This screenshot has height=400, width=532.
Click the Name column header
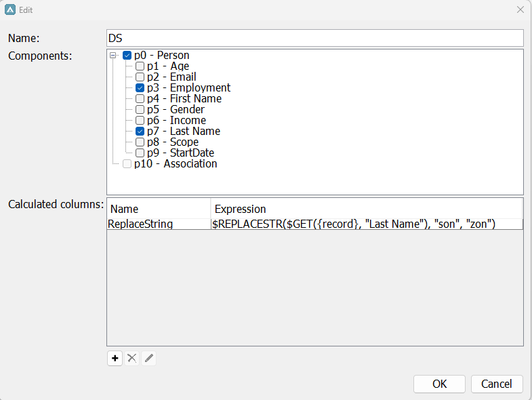(159, 209)
